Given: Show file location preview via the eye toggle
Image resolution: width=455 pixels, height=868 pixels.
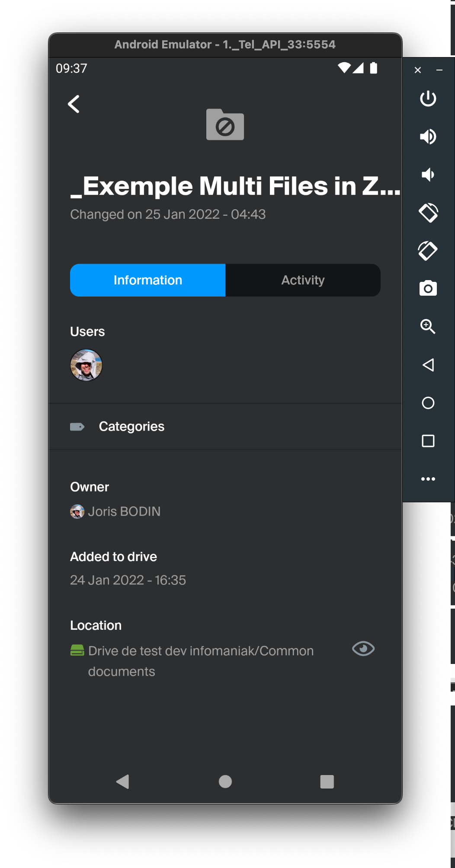Looking at the screenshot, I should pos(363,648).
